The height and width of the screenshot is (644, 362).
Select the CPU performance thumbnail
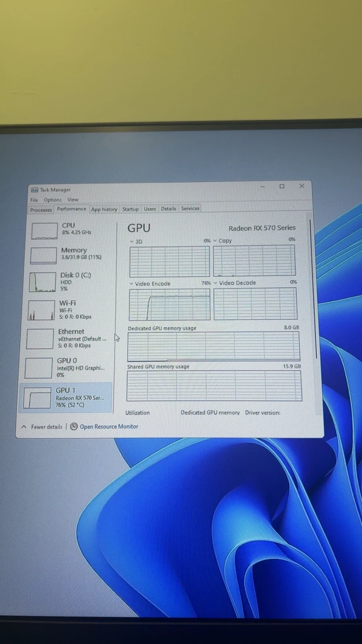45,231
